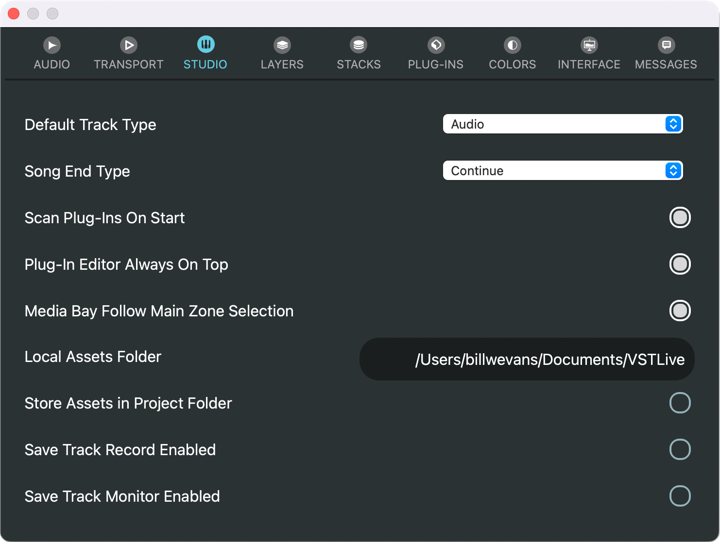Toggle Media Bay Follow Main Zone Selection
Viewport: 720px width, 542px height.
(x=680, y=311)
